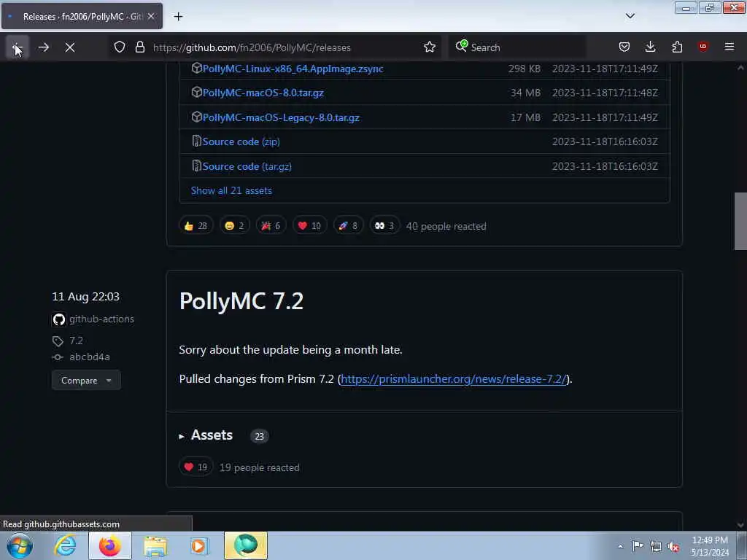
Task: Click zip file icon beside Source code (zip)
Action: 196,141
